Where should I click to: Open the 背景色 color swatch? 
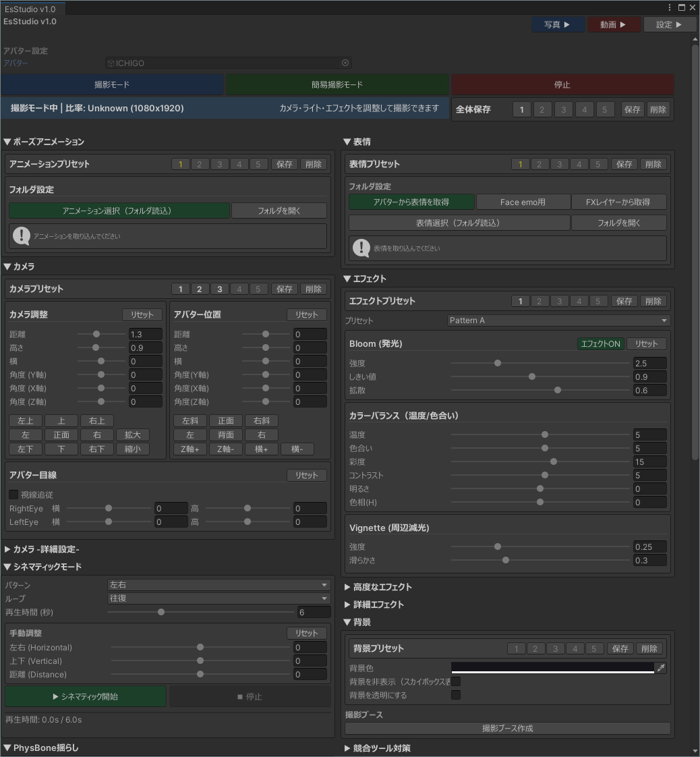pyautogui.click(x=552, y=668)
